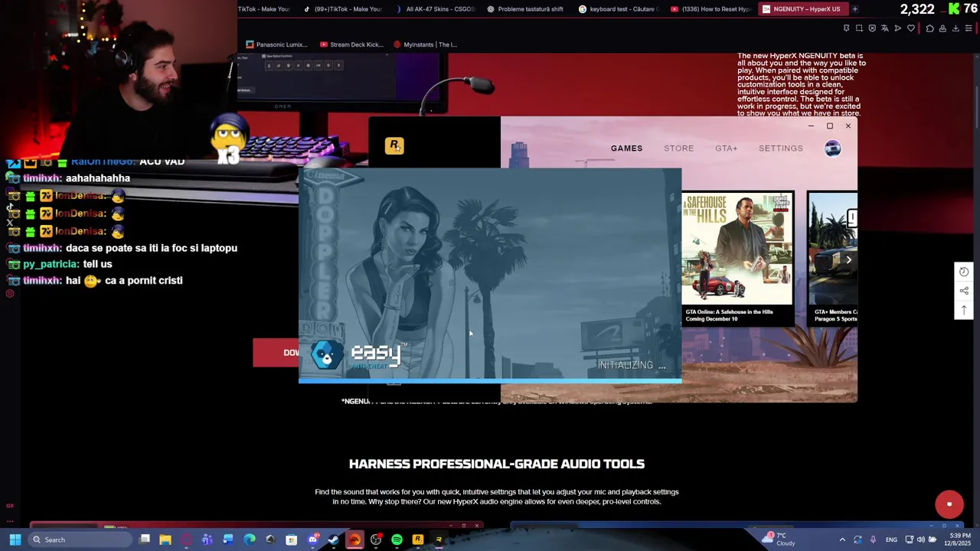Switch to the NGENUITY – HyperX US browser tab

click(802, 9)
